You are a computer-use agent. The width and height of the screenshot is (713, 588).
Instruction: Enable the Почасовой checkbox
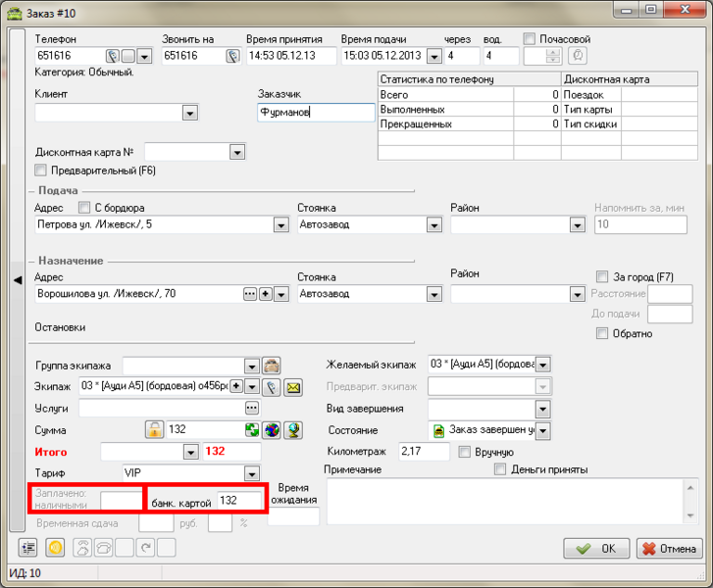530,39
